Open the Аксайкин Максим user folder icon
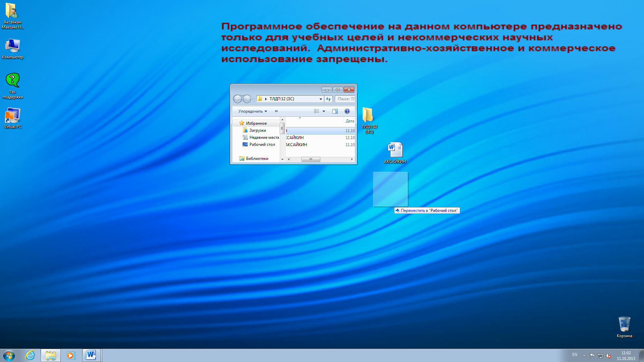 (12, 16)
